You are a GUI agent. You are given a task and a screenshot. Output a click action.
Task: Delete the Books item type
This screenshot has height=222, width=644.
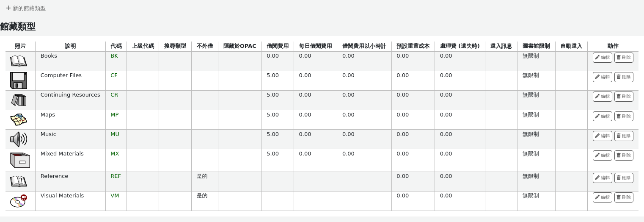pyautogui.click(x=624, y=58)
